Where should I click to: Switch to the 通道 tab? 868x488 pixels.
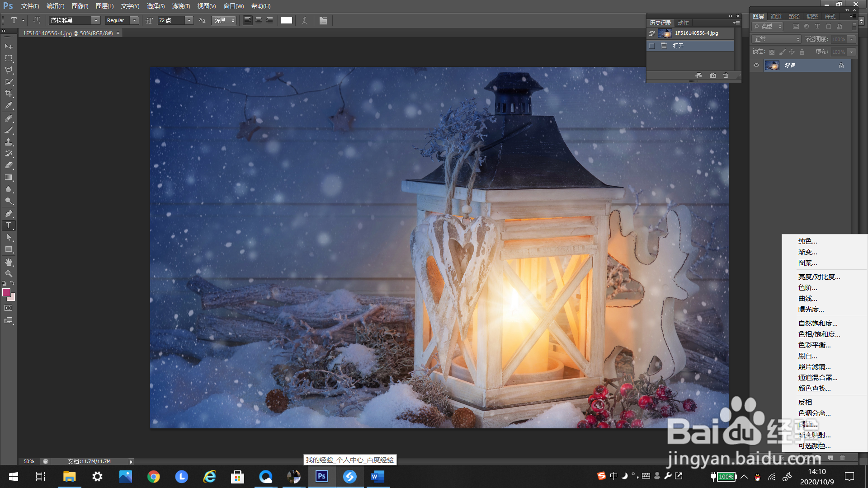(x=776, y=17)
